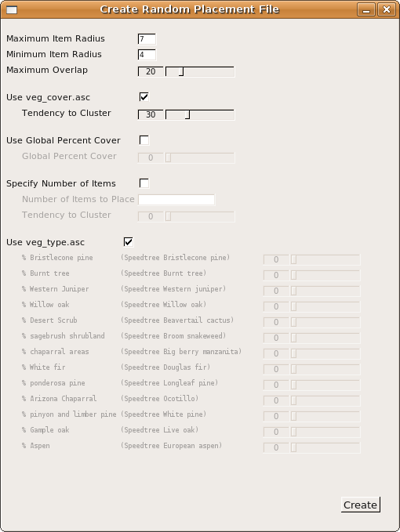Enable Use Global Percent Cover checkbox
Screen dimensions: 400x532
144,140
